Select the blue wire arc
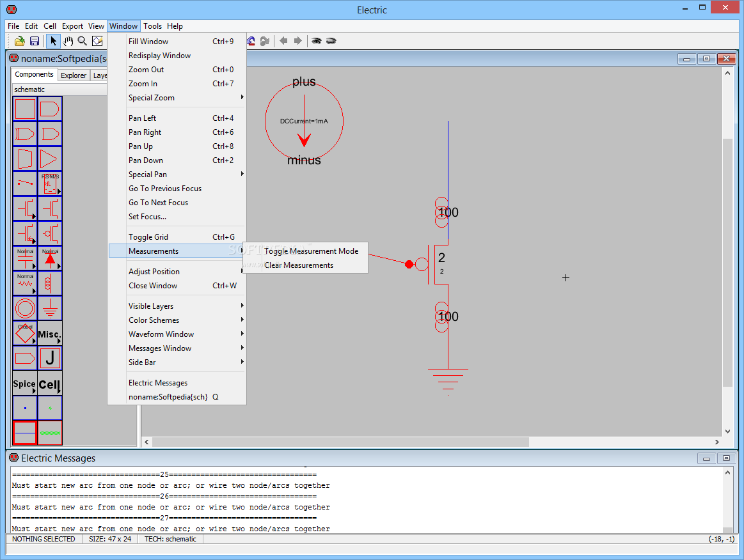 click(25, 432)
